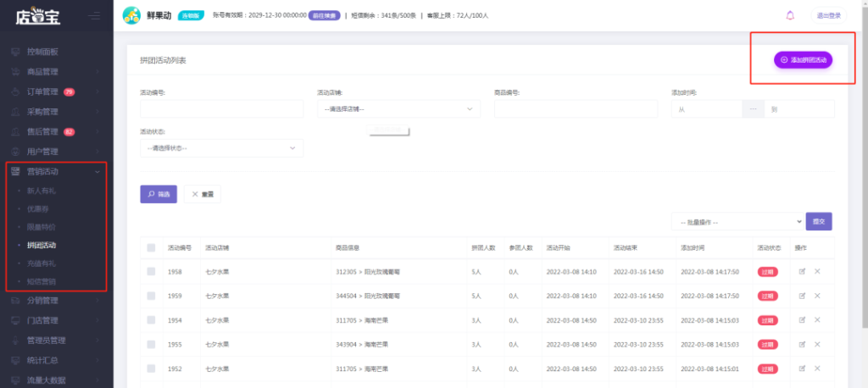Select the 拼团活动 submenu item

[42, 245]
